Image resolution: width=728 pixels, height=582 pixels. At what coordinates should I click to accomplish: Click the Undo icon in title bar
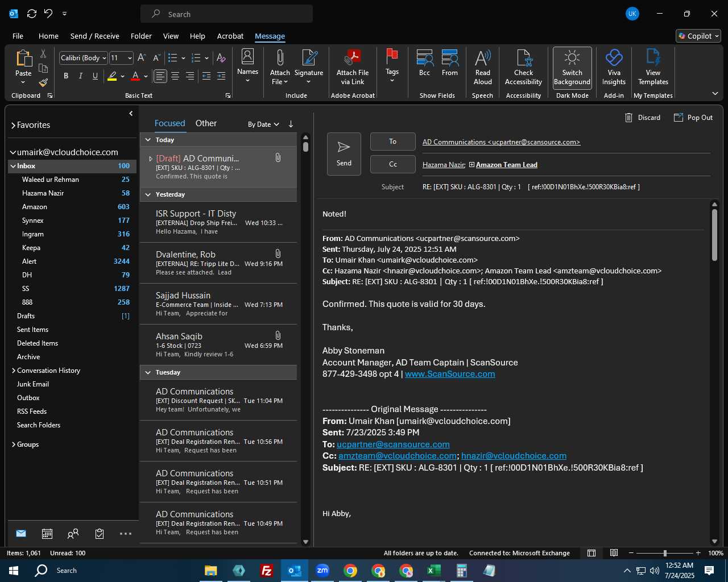click(x=48, y=14)
